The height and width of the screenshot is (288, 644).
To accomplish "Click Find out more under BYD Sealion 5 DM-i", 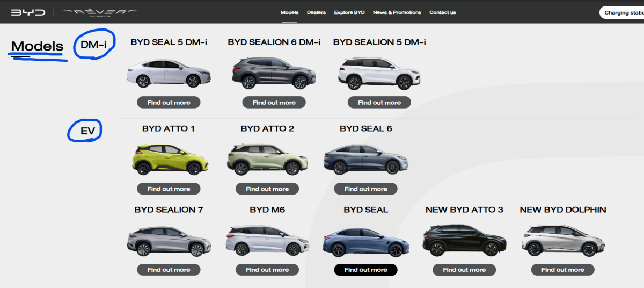I will (x=379, y=102).
